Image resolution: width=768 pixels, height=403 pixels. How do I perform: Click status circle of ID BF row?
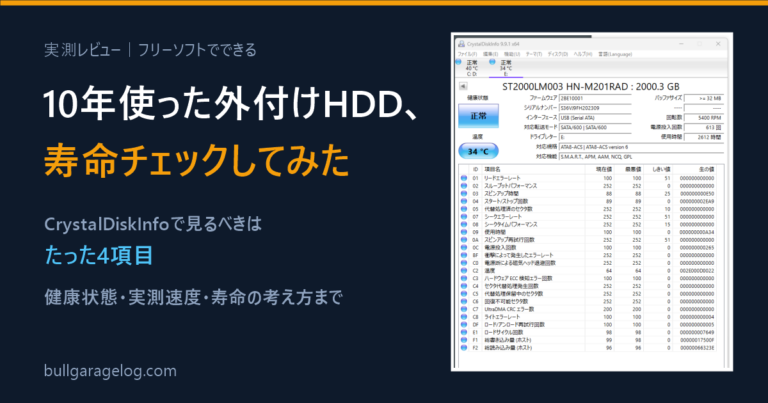(x=464, y=255)
